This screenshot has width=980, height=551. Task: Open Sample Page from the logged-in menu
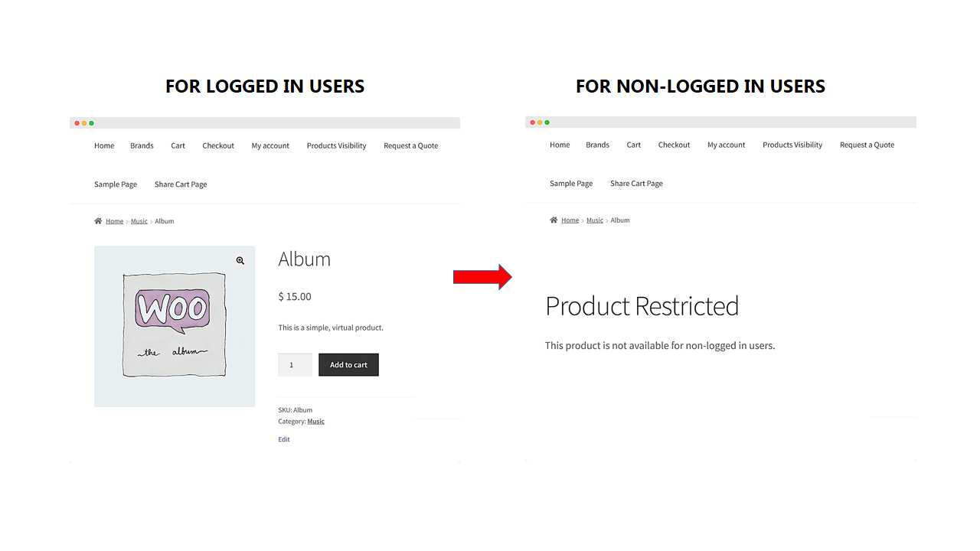click(x=115, y=184)
